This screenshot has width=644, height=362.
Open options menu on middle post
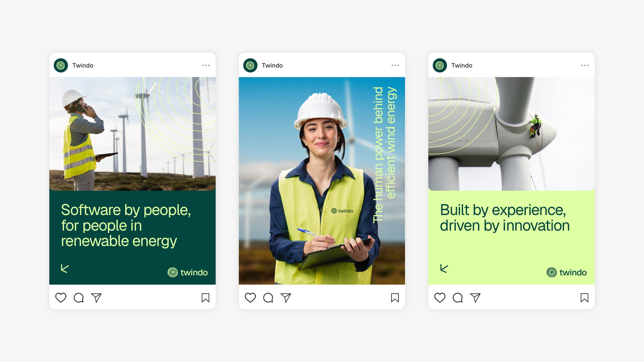(x=395, y=65)
